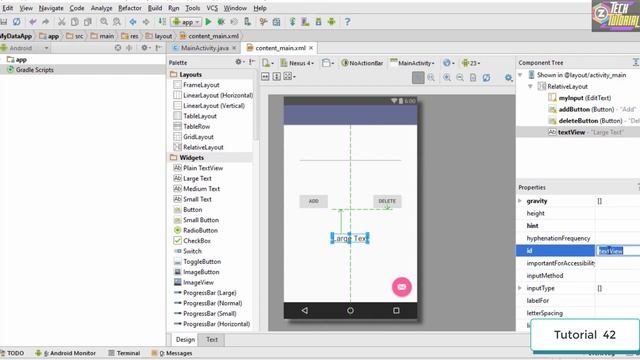Toggle zoom-to-fit button in designer
640x360 pixels.
point(418,77)
